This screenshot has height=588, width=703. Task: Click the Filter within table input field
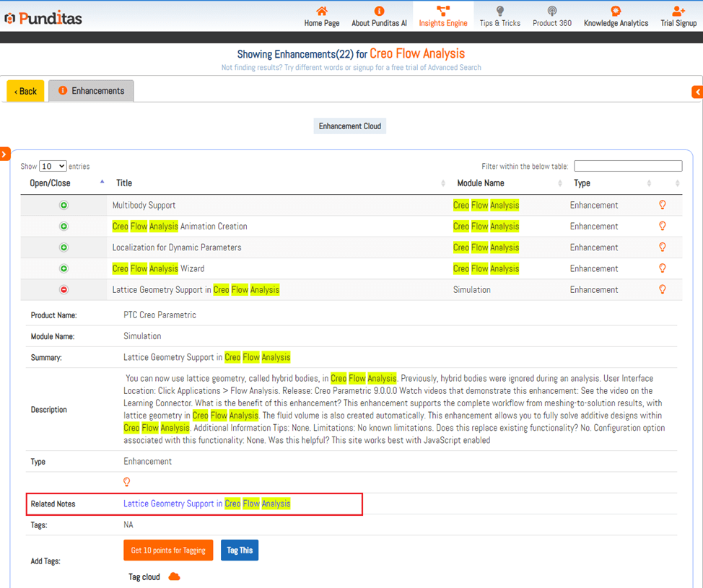[627, 166]
